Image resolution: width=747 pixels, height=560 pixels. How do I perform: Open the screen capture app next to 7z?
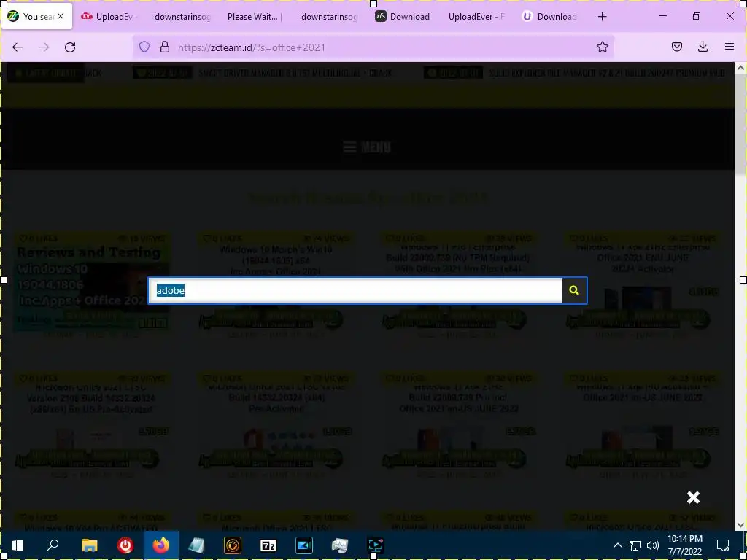tap(304, 545)
